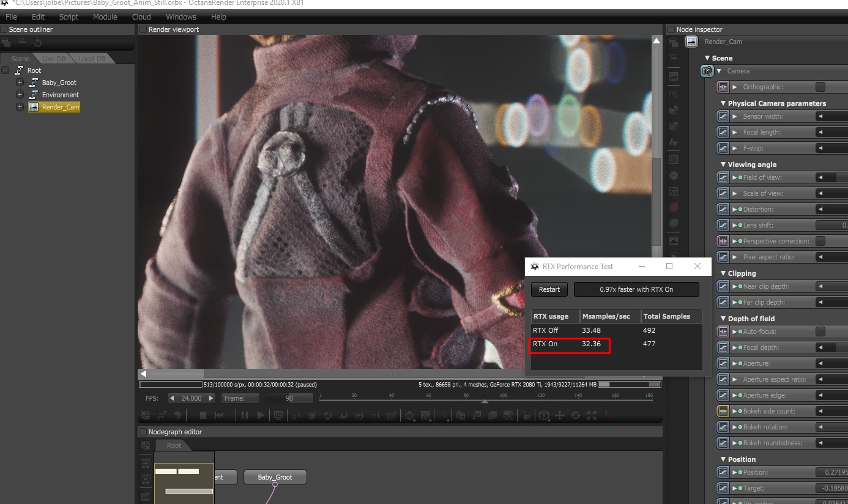Toggle the Nodegraph editor panel checkbox
This screenshot has width=848, height=504.
click(143, 432)
